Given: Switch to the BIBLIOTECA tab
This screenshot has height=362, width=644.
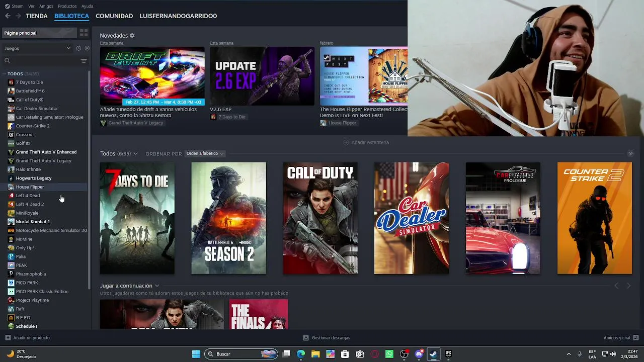Looking at the screenshot, I should click(71, 16).
